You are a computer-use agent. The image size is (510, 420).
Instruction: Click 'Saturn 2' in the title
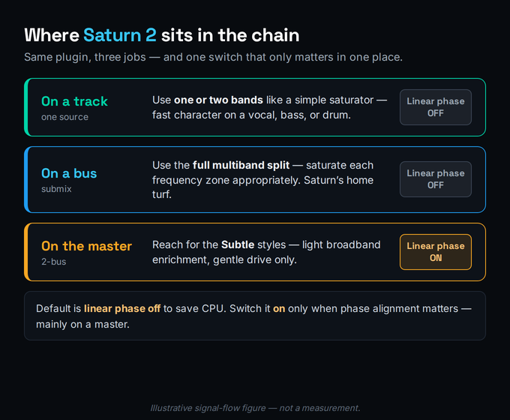click(120, 34)
